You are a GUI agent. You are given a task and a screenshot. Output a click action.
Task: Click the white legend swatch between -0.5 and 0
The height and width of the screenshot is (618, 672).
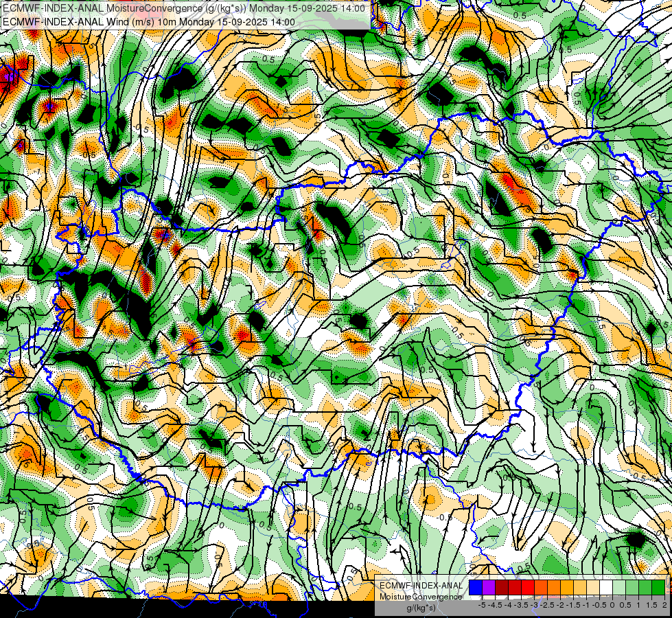click(x=606, y=587)
